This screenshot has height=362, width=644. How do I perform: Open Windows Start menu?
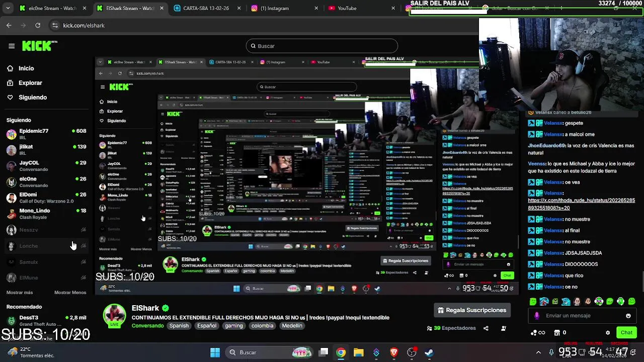click(215, 352)
